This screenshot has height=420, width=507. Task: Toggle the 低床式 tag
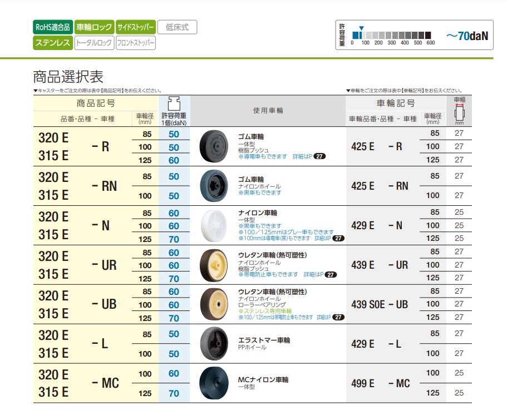click(177, 27)
